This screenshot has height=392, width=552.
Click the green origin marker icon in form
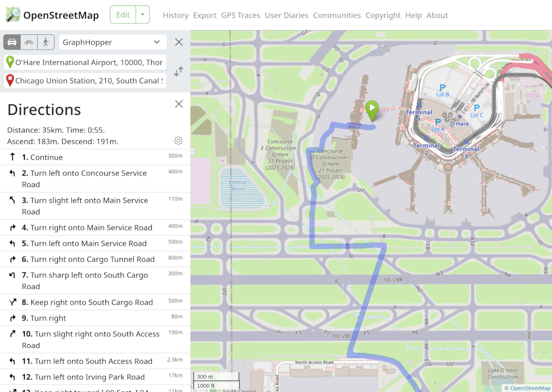coord(10,62)
